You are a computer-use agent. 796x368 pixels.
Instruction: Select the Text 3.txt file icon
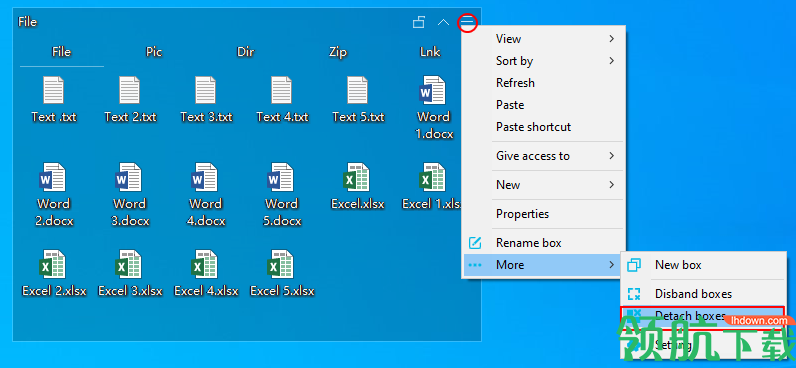[206, 90]
